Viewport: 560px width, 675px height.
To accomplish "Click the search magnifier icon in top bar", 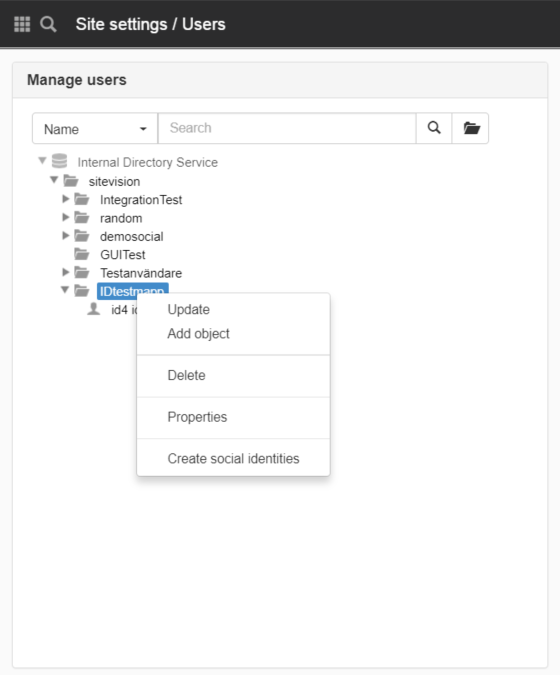I will tap(48, 24).
